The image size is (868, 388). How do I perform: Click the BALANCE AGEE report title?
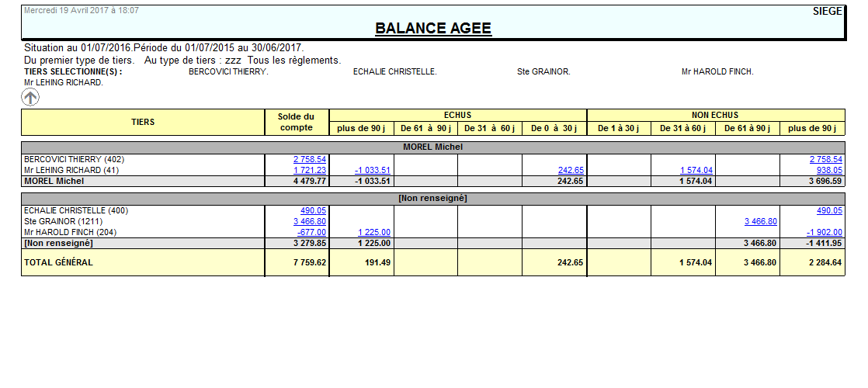pos(432,29)
